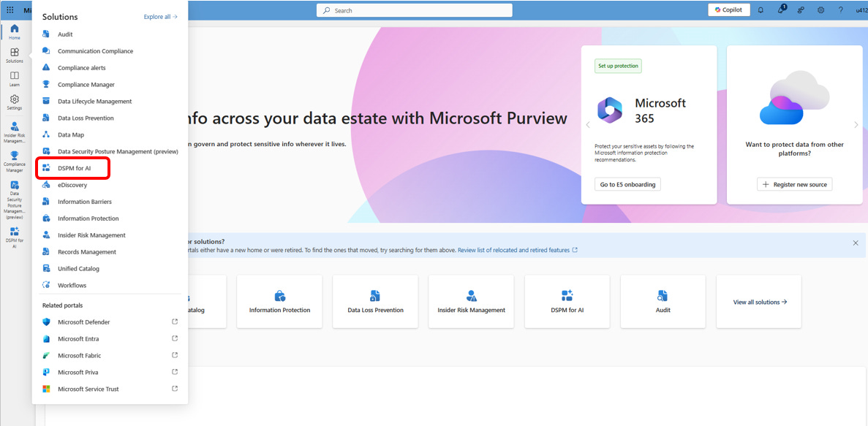Open Data Security Posture Management rail shortcut
Image resolution: width=868 pixels, height=426 pixels.
tap(15, 199)
